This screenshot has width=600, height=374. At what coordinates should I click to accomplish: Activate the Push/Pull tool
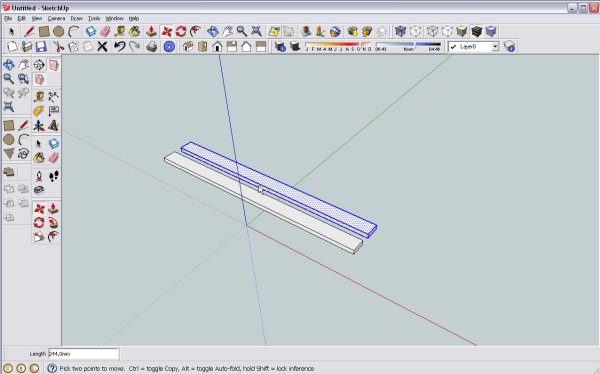151,31
